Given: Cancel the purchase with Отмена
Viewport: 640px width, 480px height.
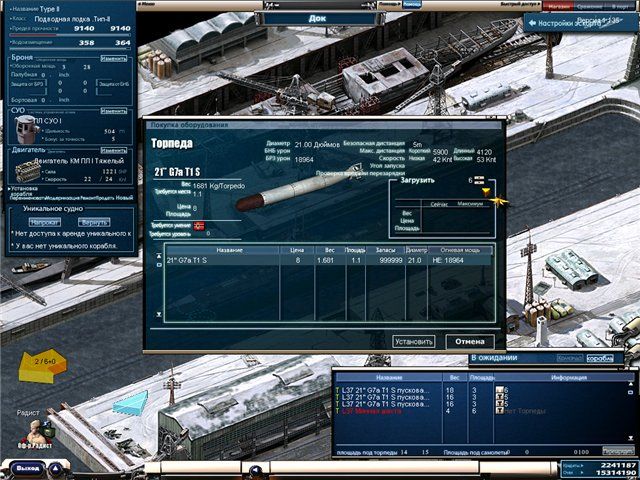Looking at the screenshot, I should pos(469,341).
